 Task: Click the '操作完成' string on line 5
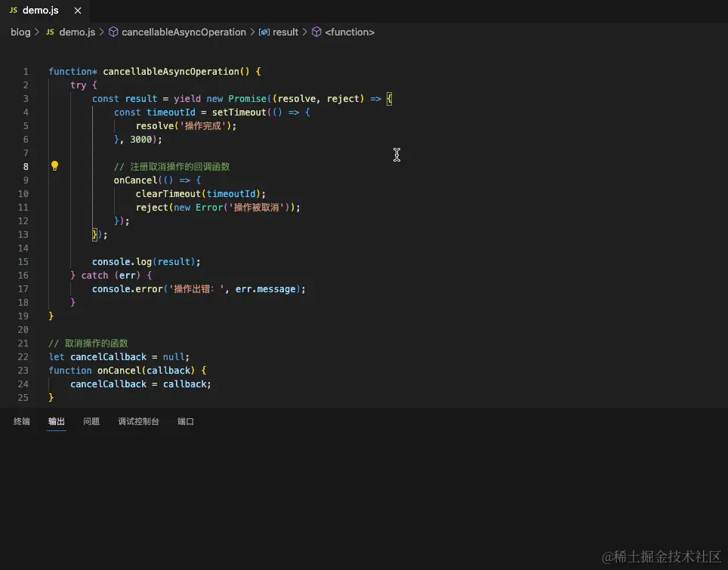203,126
